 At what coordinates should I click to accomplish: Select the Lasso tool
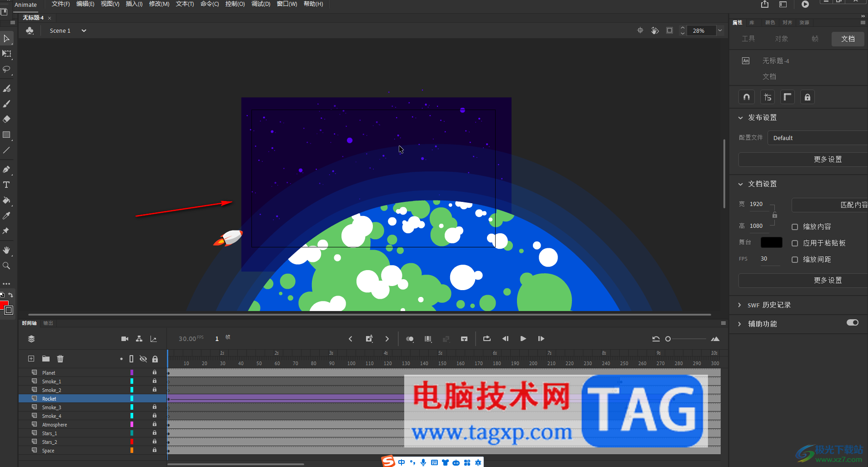pos(6,69)
